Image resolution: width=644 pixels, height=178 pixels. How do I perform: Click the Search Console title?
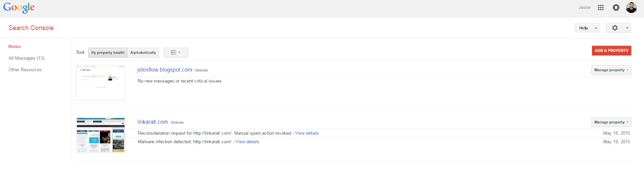coord(31,28)
